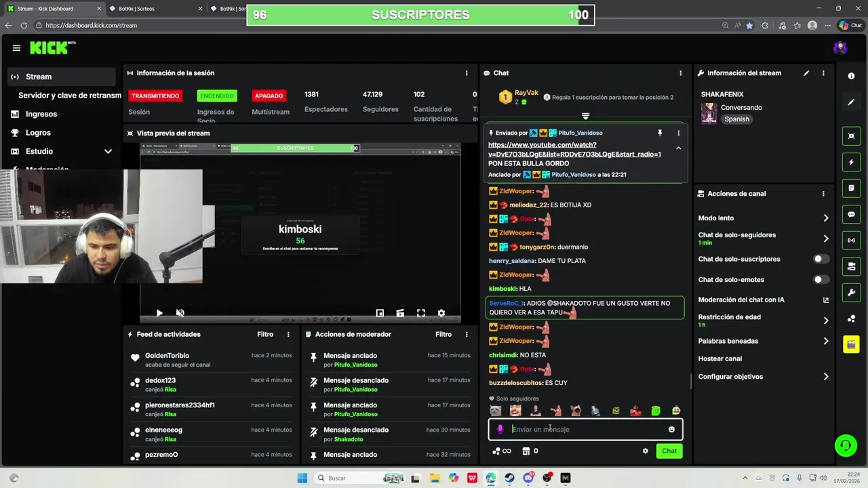Switch to the BotRix | Sorteos browser tab

tap(156, 9)
